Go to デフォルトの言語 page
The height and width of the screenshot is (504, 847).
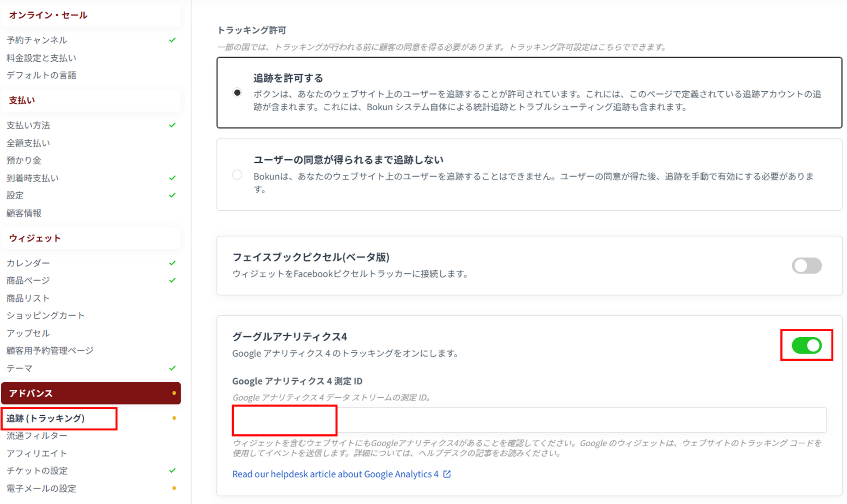coord(41,75)
